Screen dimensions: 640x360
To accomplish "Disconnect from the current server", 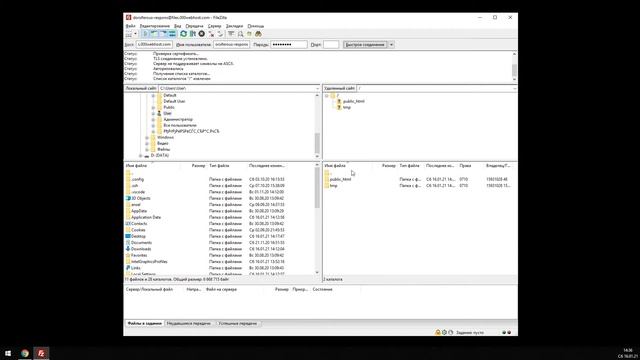I will coord(211,34).
